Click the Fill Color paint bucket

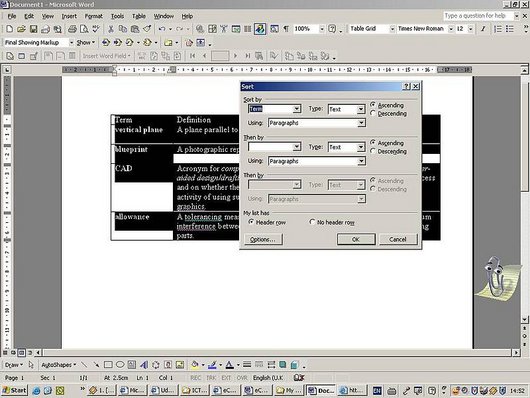click(195, 365)
